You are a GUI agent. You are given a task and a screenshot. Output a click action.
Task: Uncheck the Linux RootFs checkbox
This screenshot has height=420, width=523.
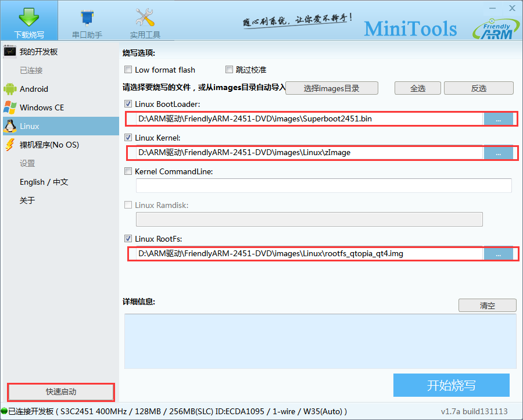128,238
